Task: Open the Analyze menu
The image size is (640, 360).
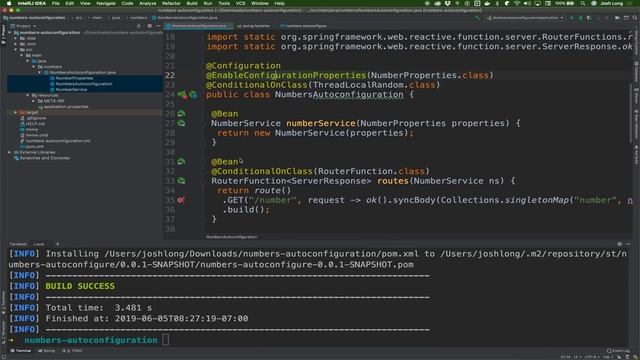Action: coord(147,3)
